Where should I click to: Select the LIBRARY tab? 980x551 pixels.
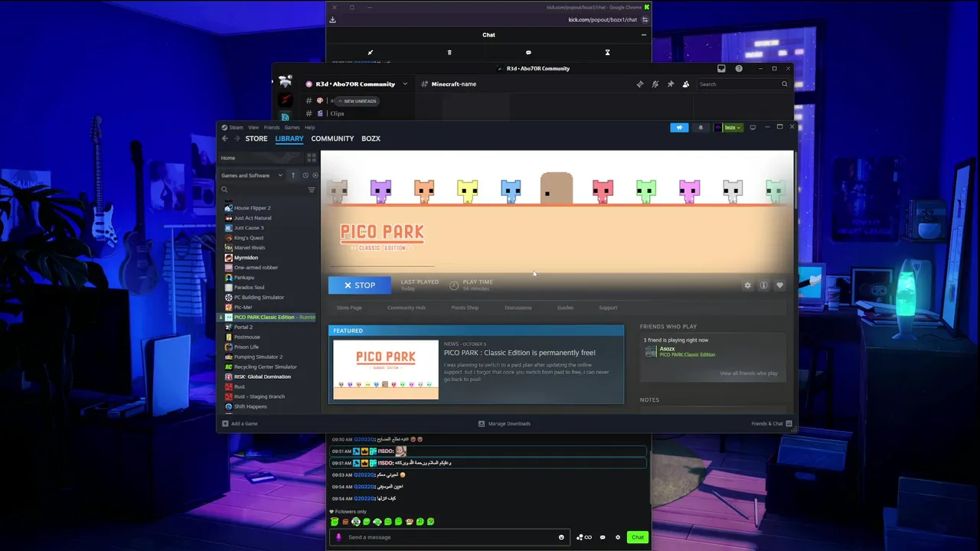(289, 139)
